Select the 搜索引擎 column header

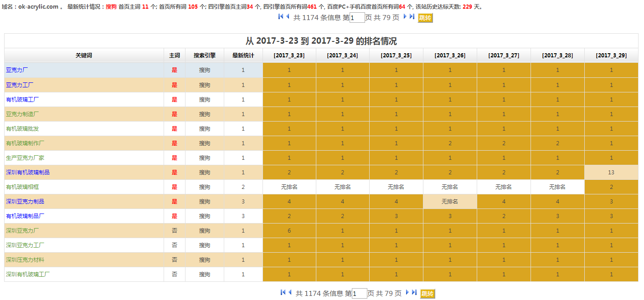(x=204, y=56)
